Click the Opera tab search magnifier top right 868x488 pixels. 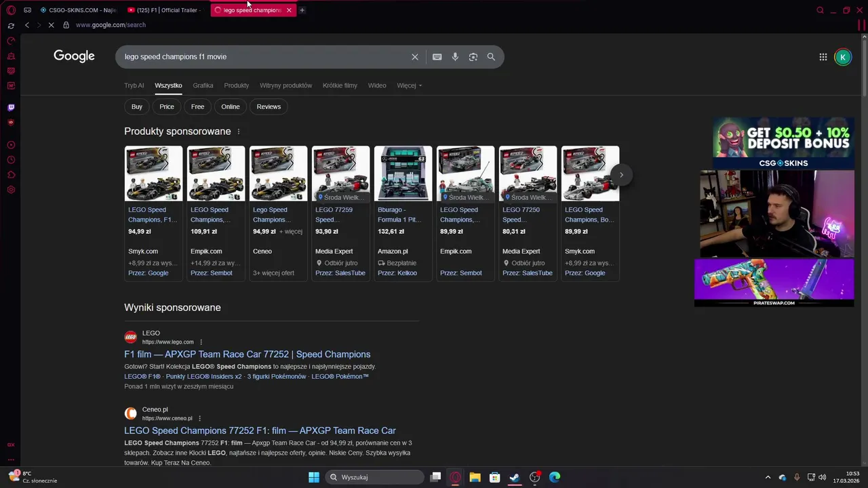(820, 10)
